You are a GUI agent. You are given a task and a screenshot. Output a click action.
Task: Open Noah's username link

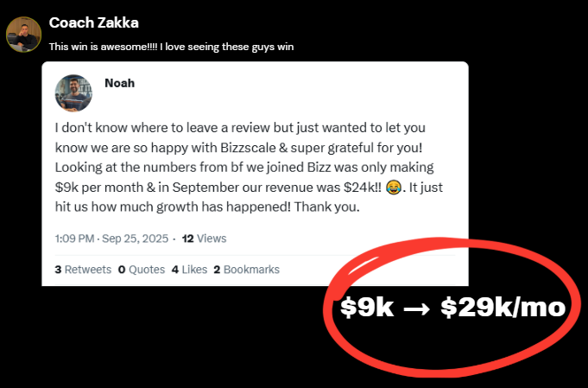click(119, 83)
